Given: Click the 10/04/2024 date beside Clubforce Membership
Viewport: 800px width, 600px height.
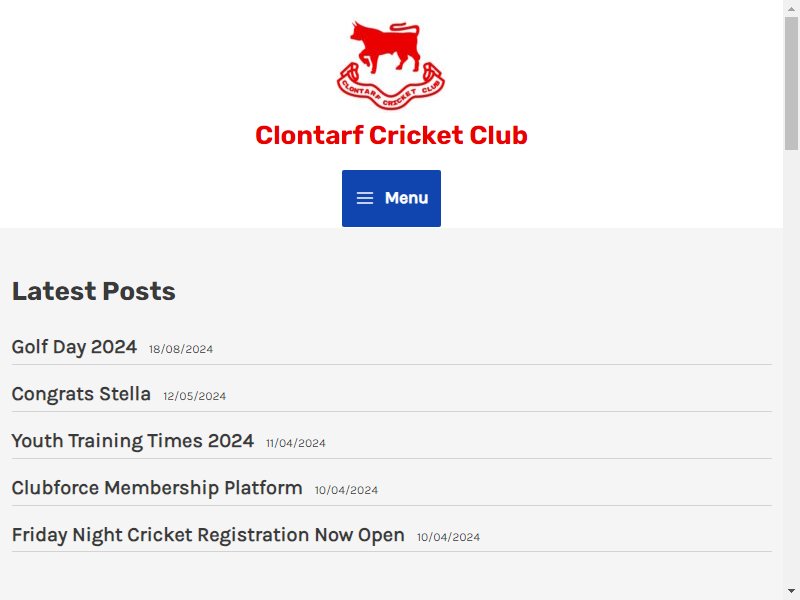Looking at the screenshot, I should point(346,490).
